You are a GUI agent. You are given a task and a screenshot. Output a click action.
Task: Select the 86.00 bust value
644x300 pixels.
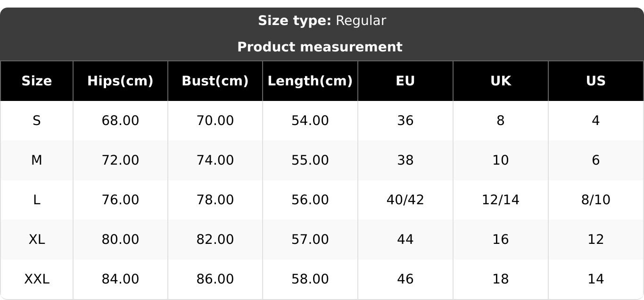tap(215, 279)
